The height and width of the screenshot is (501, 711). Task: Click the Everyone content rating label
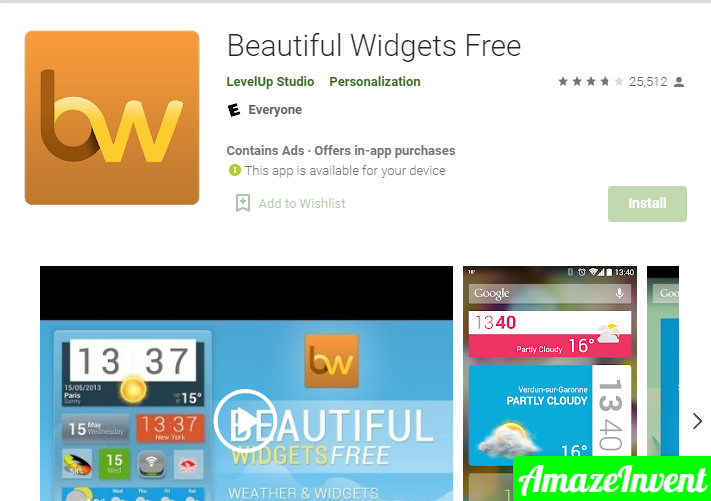[x=275, y=110]
